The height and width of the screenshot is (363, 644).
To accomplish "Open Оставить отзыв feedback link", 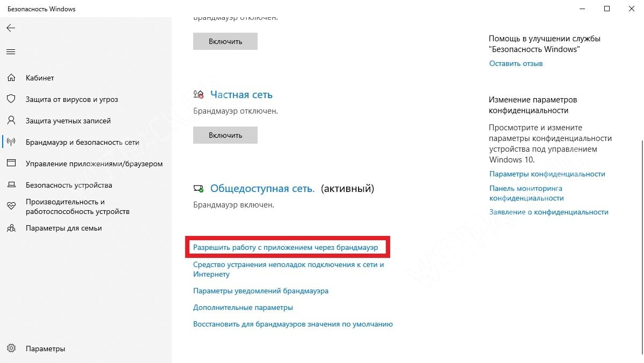I will pos(516,63).
